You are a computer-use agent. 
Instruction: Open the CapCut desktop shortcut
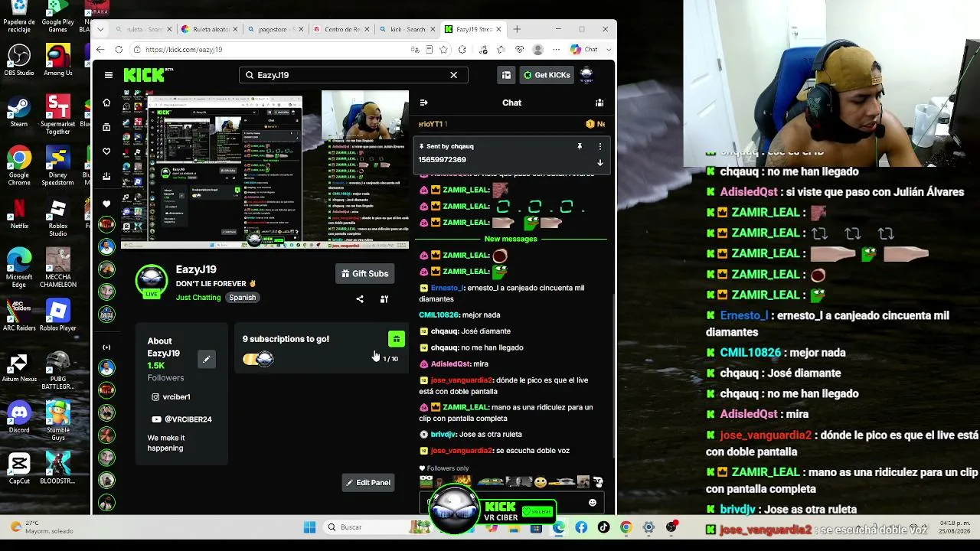(19, 469)
